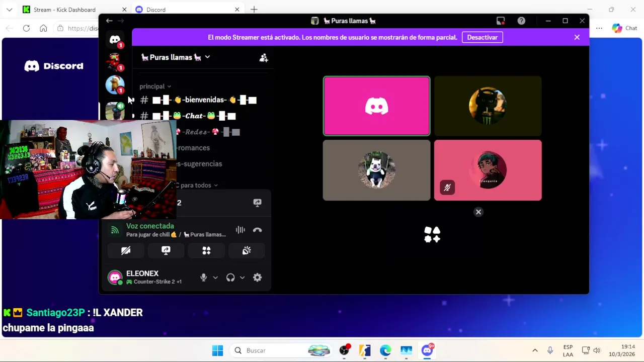Open the soundboard button in voice panel
644x362 pixels.
(x=247, y=250)
